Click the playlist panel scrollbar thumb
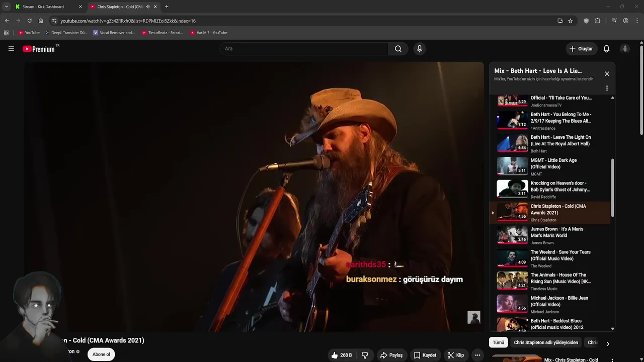 tap(612, 188)
